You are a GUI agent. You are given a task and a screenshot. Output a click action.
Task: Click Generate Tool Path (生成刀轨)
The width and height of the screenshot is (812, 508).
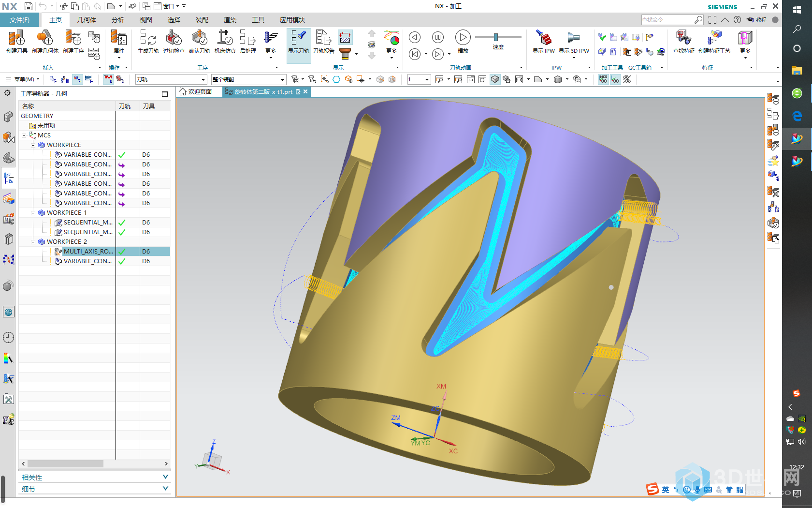(148, 41)
